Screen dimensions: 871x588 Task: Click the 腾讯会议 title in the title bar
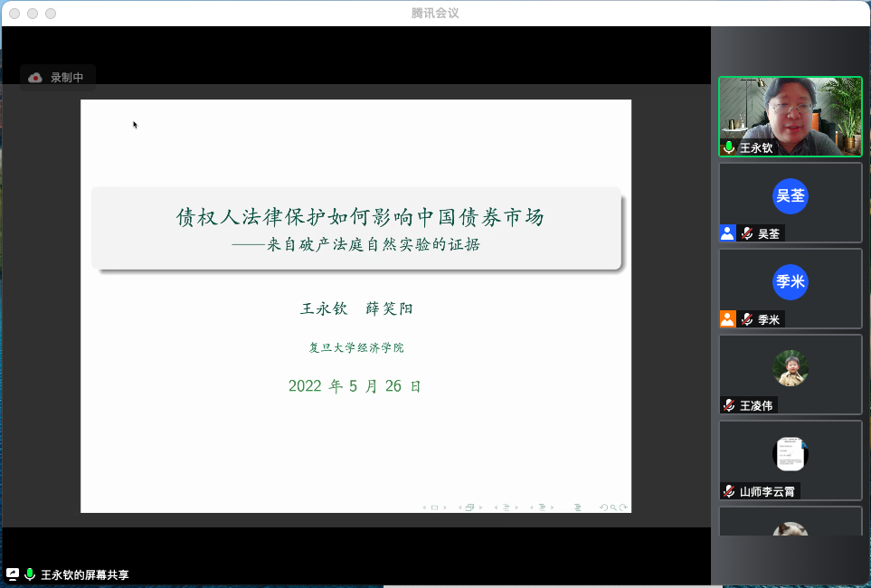[435, 13]
